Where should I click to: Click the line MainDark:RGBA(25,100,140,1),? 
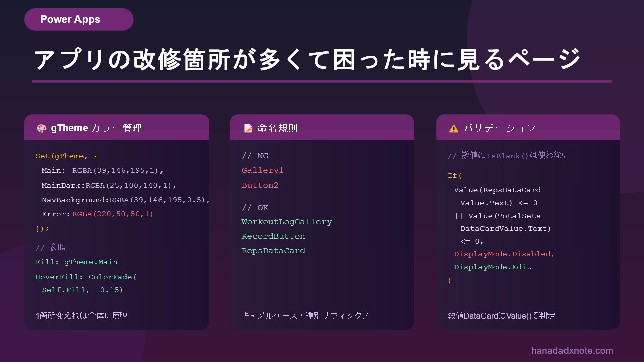coord(109,185)
